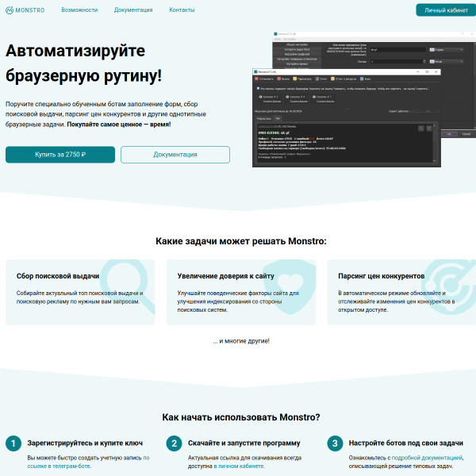Click the outlined Документация button in the hero
This screenshot has height=476, width=476.
point(175,155)
